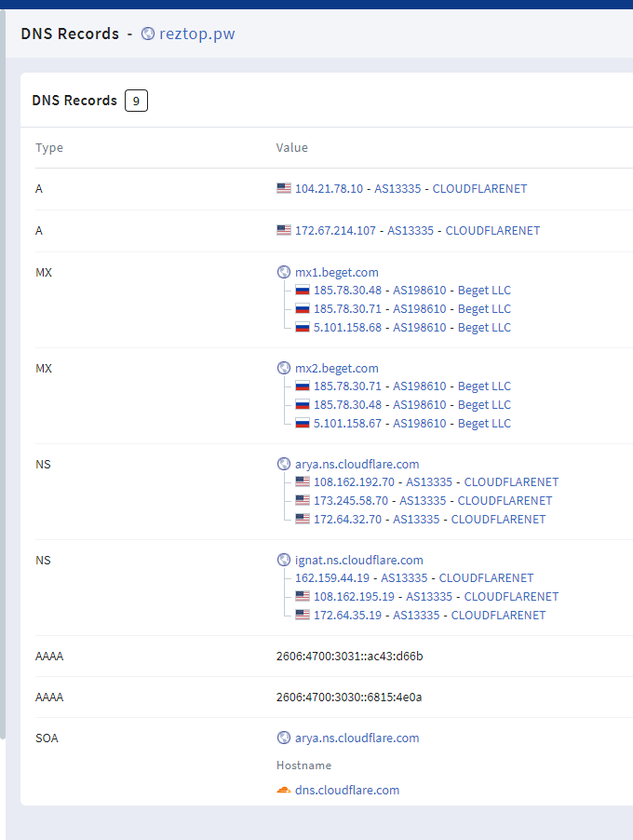
Task: Open arya.ns.cloudflare.com NS record link
Action: click(x=357, y=464)
